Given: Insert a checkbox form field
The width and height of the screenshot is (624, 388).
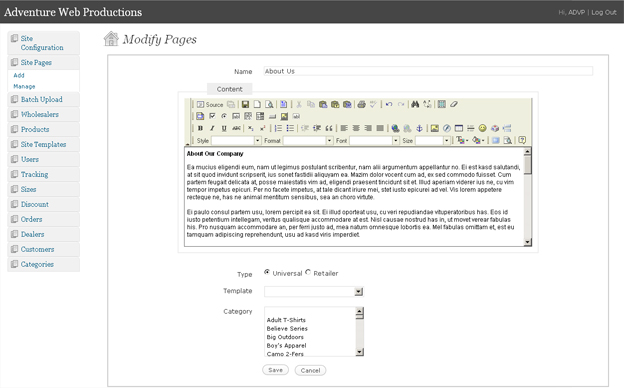Looking at the screenshot, I should pyautogui.click(x=212, y=116).
